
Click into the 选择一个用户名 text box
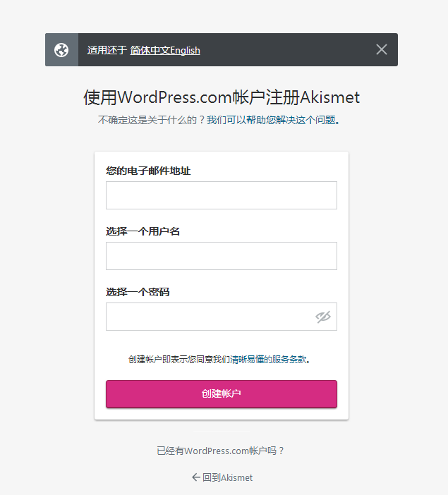click(x=222, y=256)
